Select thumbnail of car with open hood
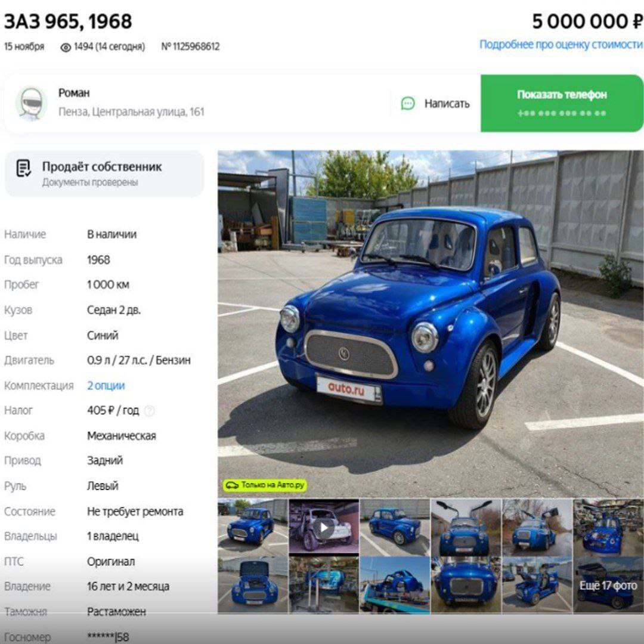 click(x=253, y=585)
